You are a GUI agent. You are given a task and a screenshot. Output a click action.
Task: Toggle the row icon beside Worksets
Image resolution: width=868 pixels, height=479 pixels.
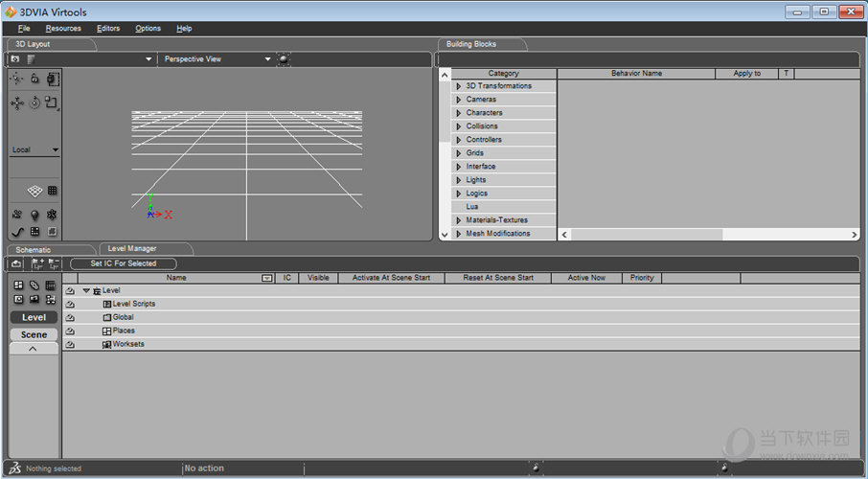tap(70, 345)
